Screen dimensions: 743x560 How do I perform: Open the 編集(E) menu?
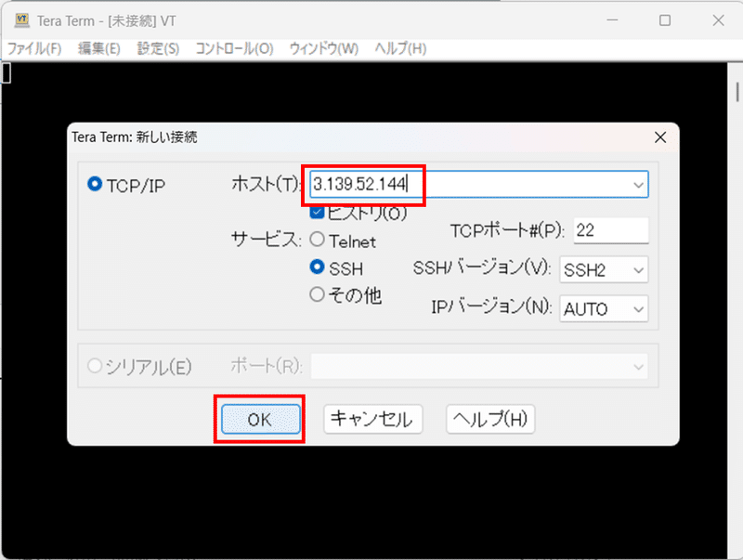[x=99, y=49]
